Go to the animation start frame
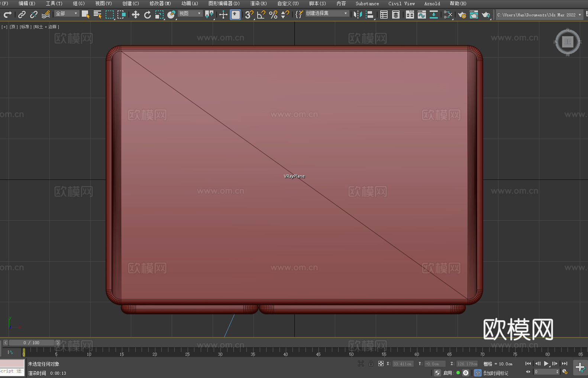This screenshot has height=378, width=588. pyautogui.click(x=528, y=364)
